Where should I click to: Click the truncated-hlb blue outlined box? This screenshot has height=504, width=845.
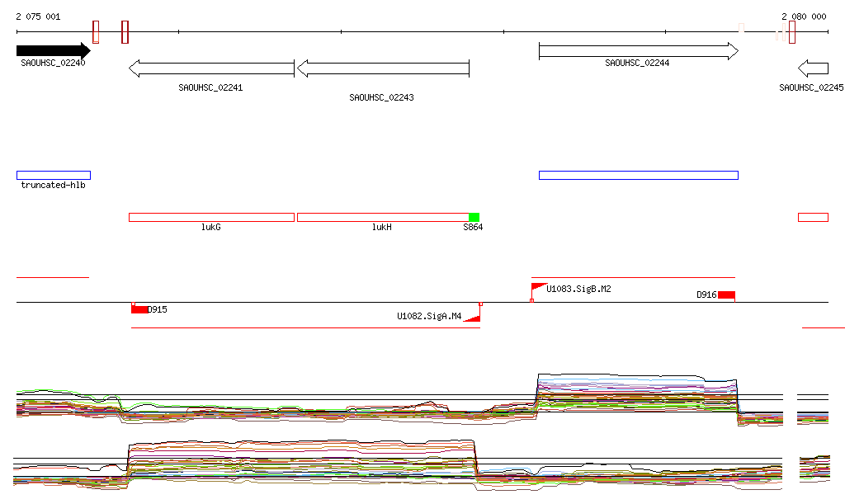54,175
